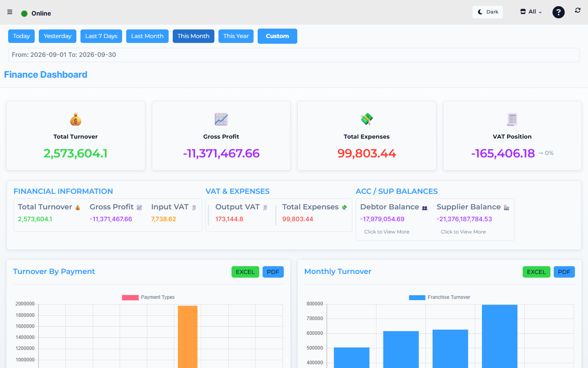Viewport: 588px width, 368px height.
Task: Click the orange bar in Turnover By Payment
Action: click(188, 337)
